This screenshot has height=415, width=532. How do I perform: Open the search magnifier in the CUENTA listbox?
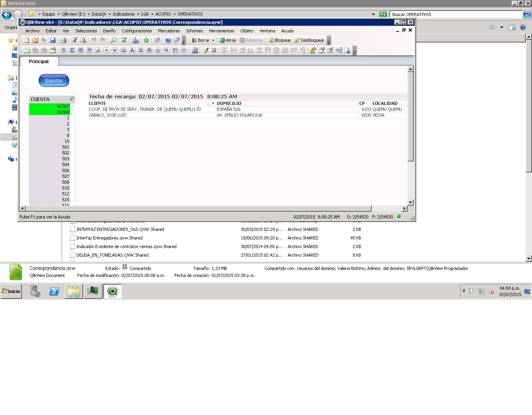(73, 99)
